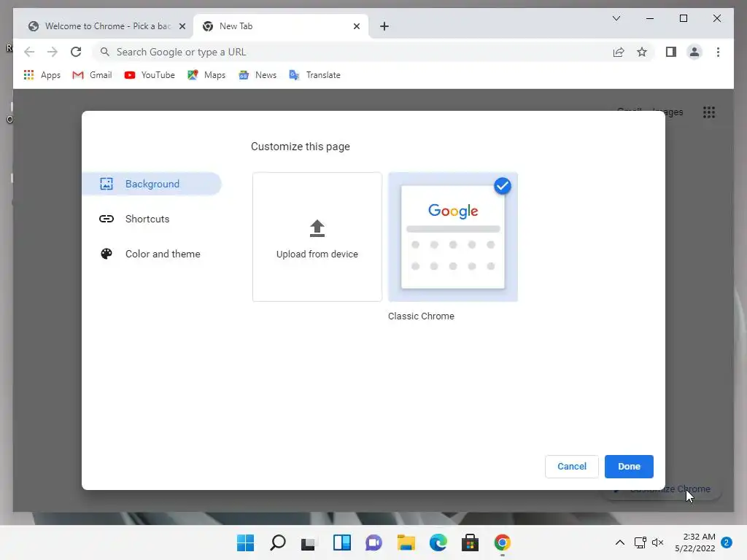
Task: Click the Chrome taskbar icon
Action: pyautogui.click(x=502, y=542)
